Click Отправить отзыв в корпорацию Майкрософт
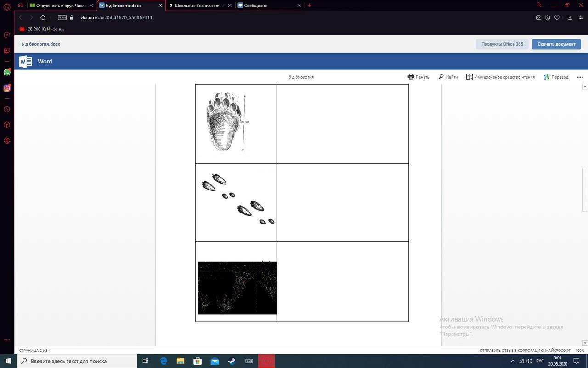588x368 pixels. click(x=525, y=351)
